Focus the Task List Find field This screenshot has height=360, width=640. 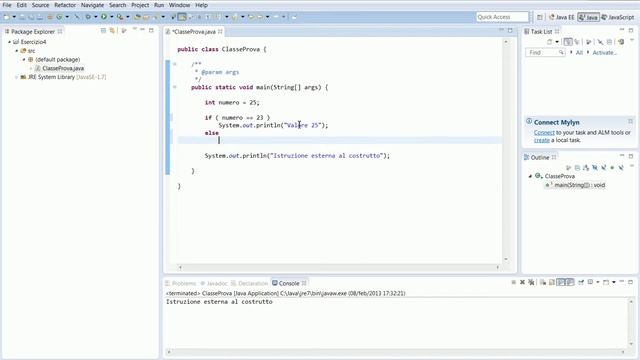coord(545,53)
